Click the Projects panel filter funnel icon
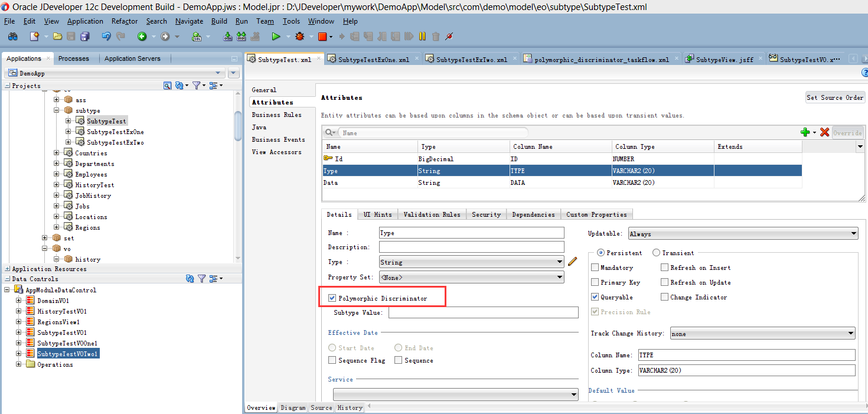 (x=197, y=86)
